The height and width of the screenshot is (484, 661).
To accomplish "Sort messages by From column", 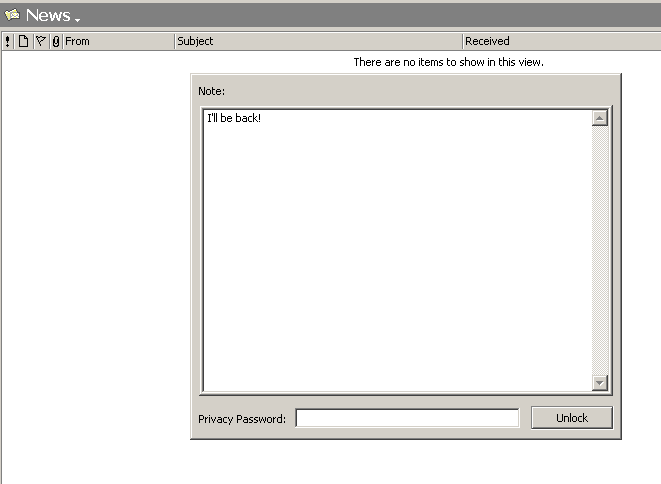I will pos(117,41).
